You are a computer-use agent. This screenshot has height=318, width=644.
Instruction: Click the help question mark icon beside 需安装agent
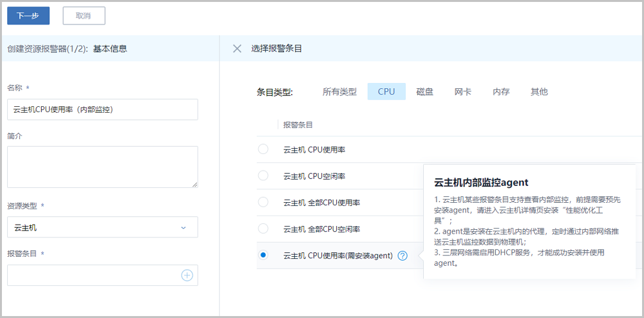[402, 256]
